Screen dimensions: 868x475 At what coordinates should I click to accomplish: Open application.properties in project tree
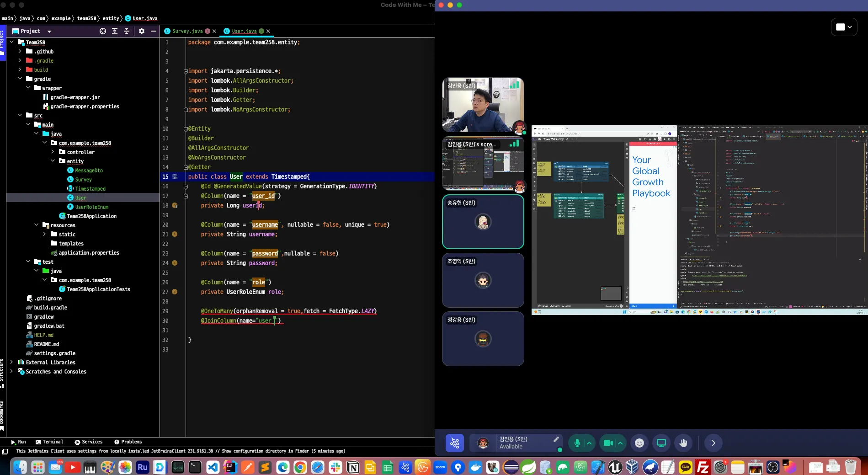89,253
